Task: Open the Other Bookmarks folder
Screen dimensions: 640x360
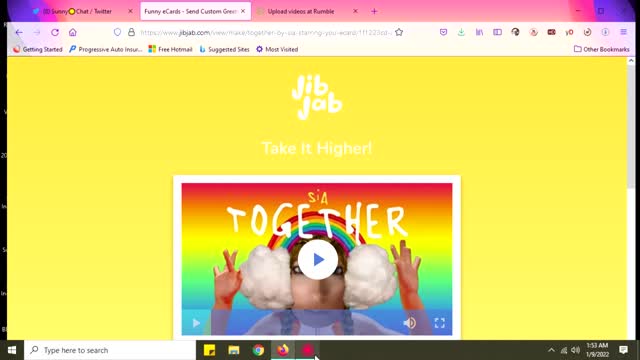Action: click(602, 49)
